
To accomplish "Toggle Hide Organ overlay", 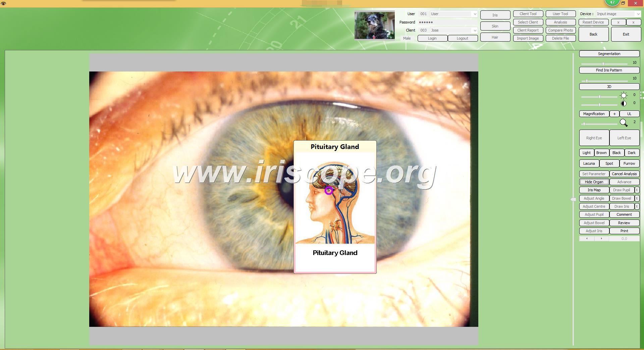I will coord(594,182).
